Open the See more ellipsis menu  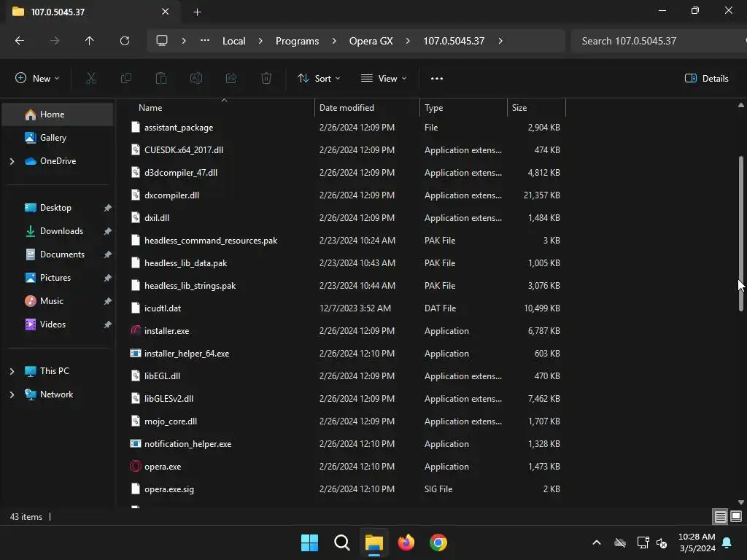coord(436,79)
